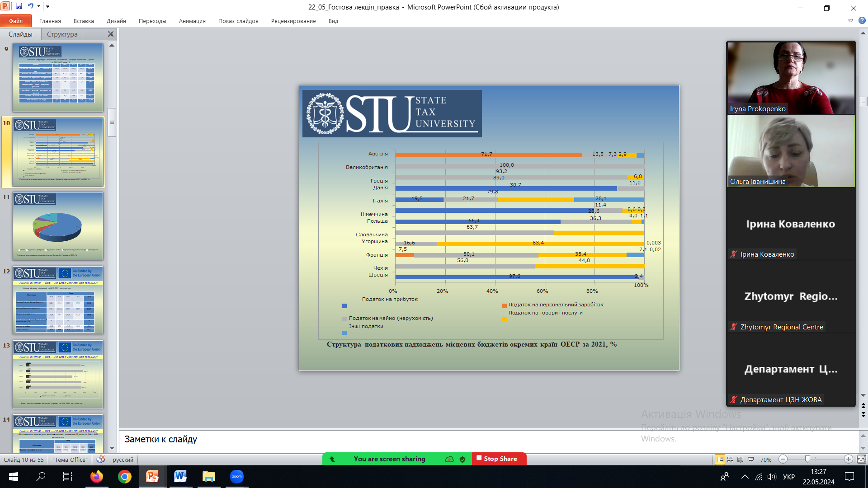Image resolution: width=868 pixels, height=488 pixels.
Task: Open the Вид ribbon tab
Action: [333, 21]
